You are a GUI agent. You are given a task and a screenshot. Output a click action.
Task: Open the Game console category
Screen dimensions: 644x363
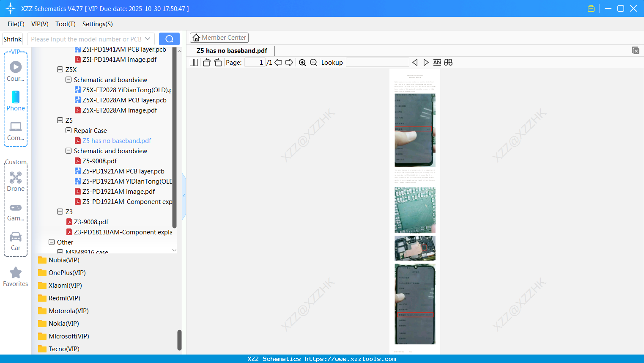tap(16, 212)
